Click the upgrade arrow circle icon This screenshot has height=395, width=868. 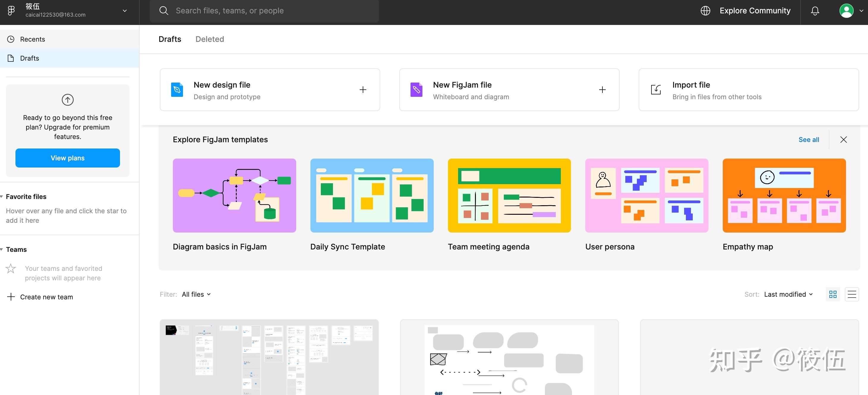pos(67,100)
